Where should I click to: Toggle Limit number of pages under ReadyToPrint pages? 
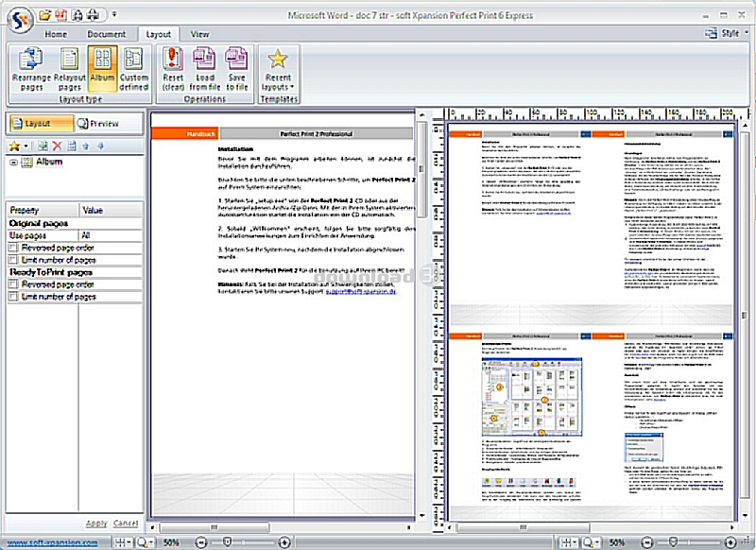coord(13,297)
